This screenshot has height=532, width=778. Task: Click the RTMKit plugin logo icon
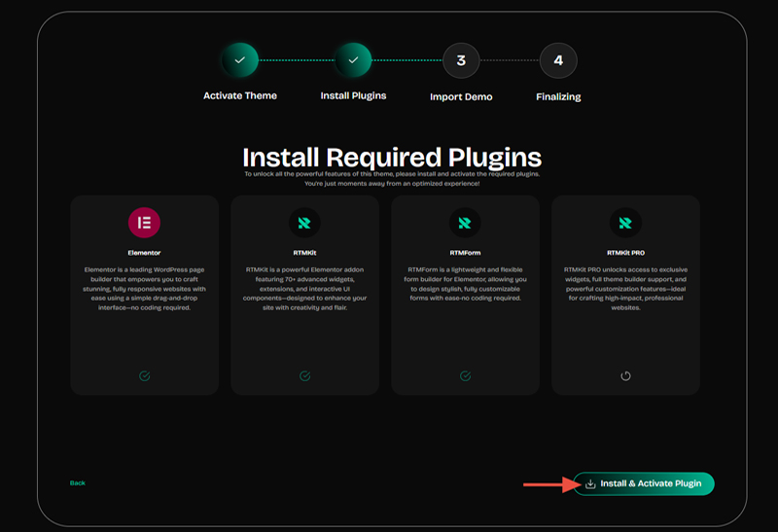304,223
